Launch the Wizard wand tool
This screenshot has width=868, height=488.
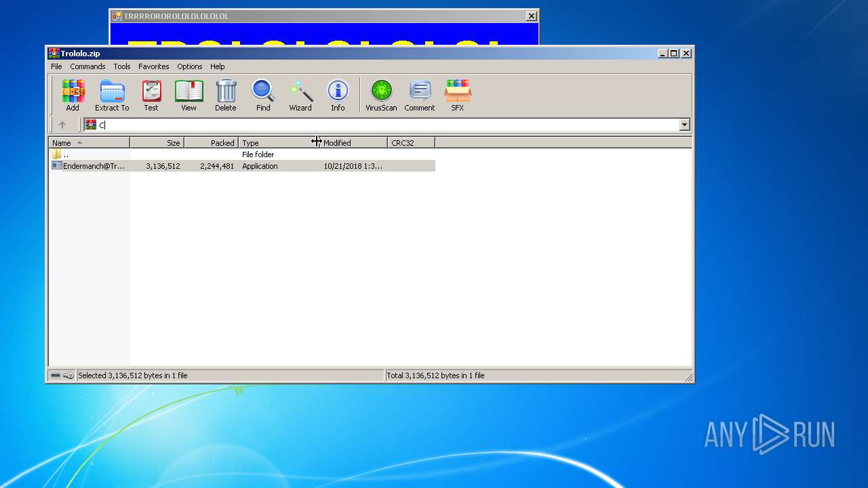pos(300,95)
